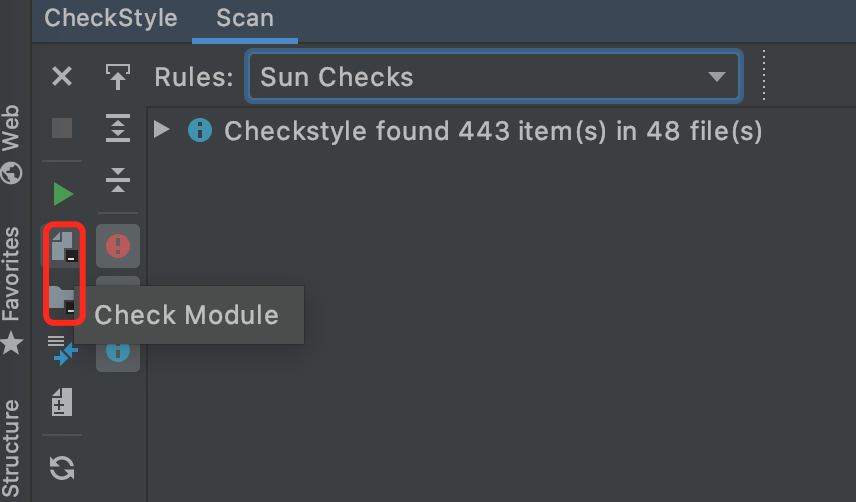Close the CheckStyle scan results with the X icon
Viewport: 856px width, 502px height.
tap(62, 76)
